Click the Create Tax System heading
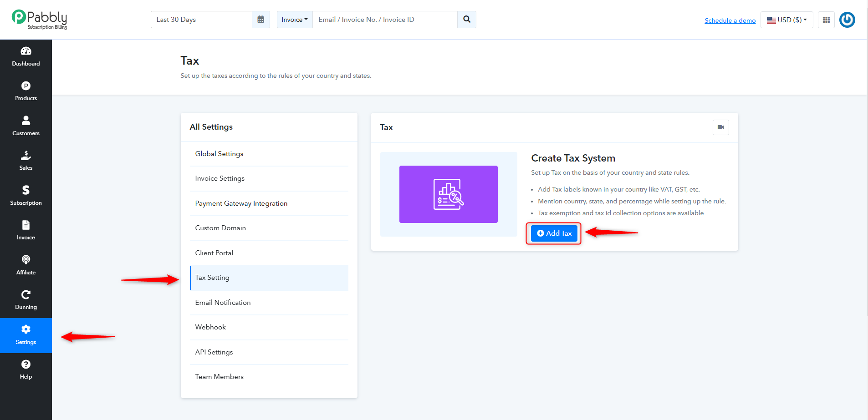 573,158
